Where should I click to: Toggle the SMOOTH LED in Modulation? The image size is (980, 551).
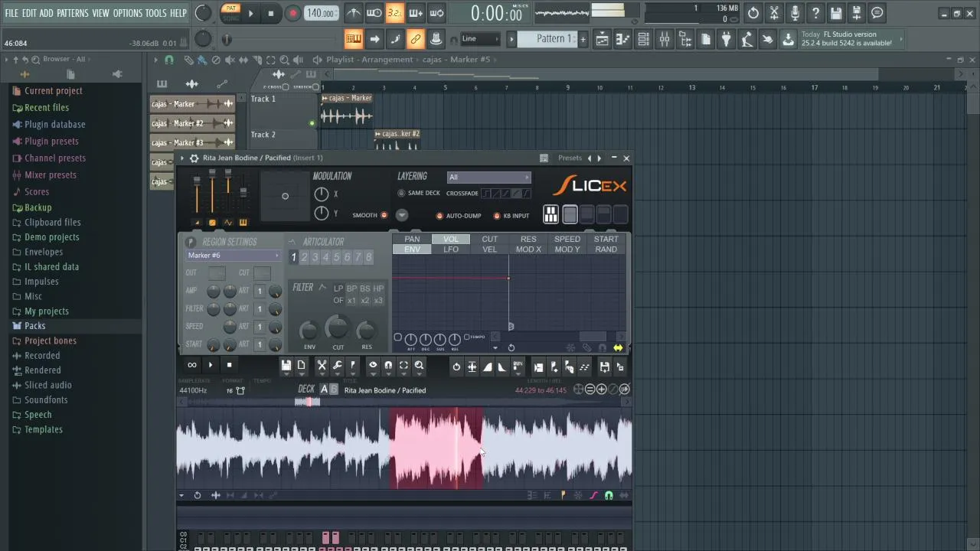[384, 215]
